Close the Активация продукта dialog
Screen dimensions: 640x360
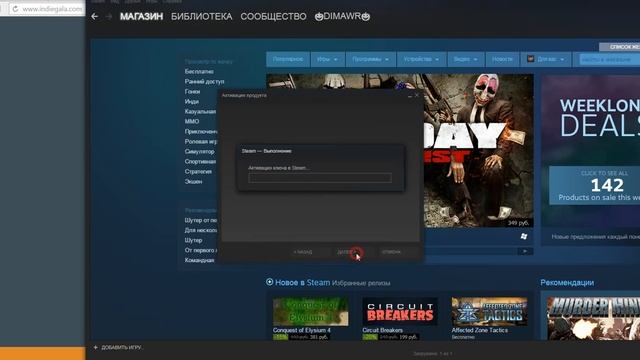[x=416, y=96]
